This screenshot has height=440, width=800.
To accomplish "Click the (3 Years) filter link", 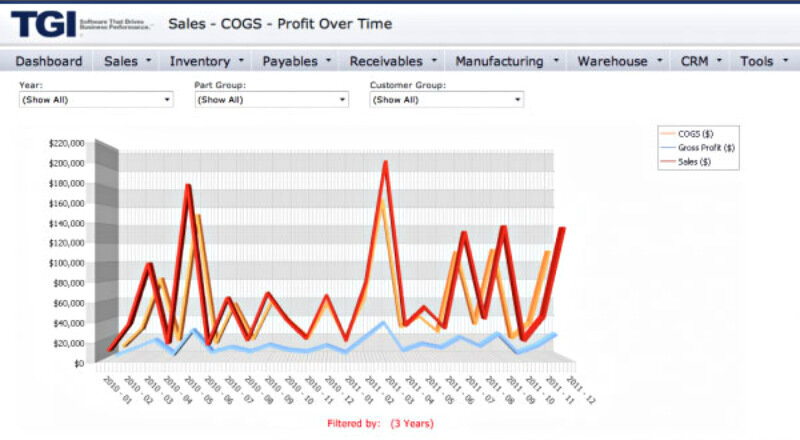I will tap(412, 424).
